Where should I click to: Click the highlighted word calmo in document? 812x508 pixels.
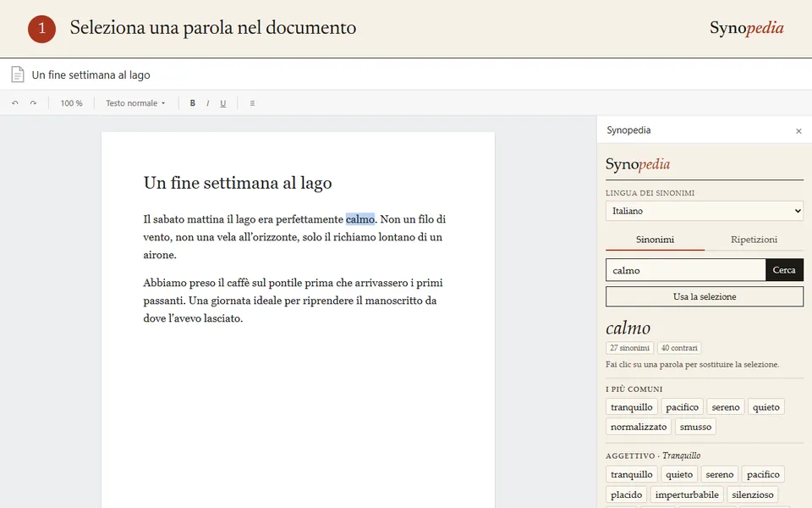pyautogui.click(x=360, y=219)
